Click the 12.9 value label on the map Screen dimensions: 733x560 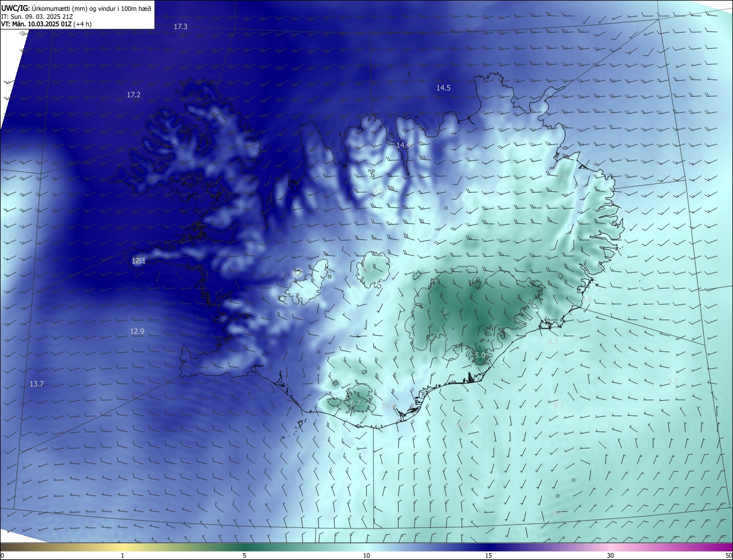tap(137, 332)
